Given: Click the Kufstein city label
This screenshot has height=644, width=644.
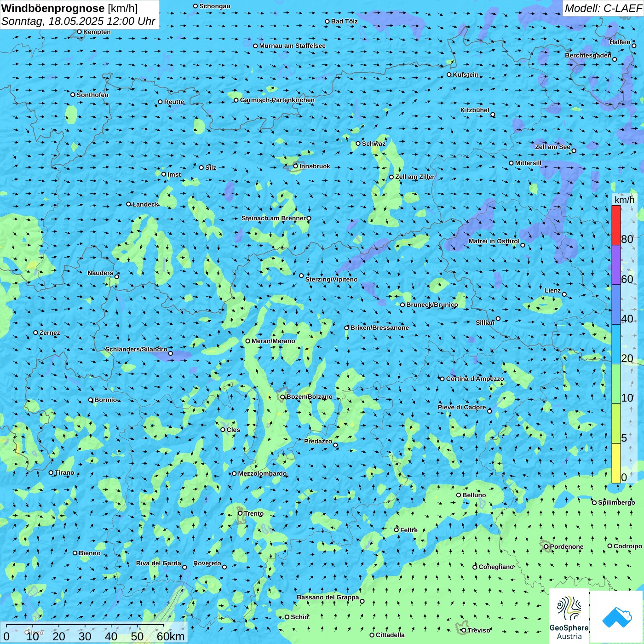Looking at the screenshot, I should 466,75.
